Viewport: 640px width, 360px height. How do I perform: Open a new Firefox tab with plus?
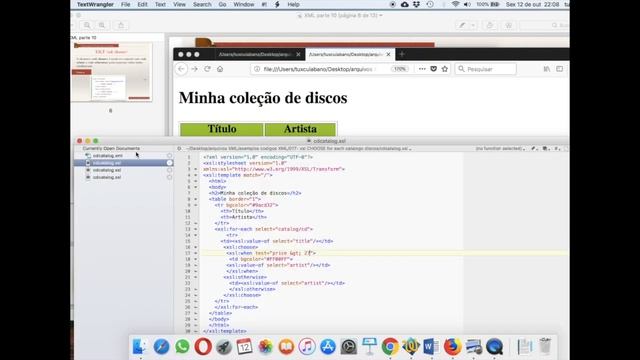[x=402, y=54]
